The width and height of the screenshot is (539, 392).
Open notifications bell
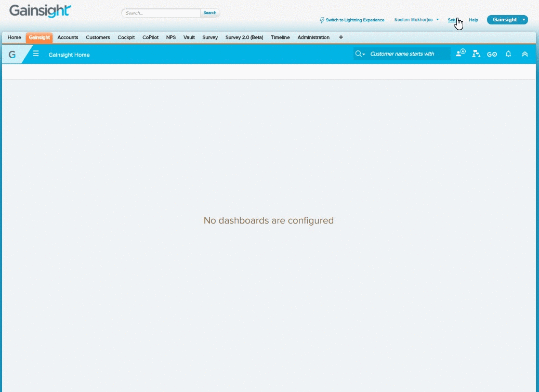pyautogui.click(x=508, y=54)
